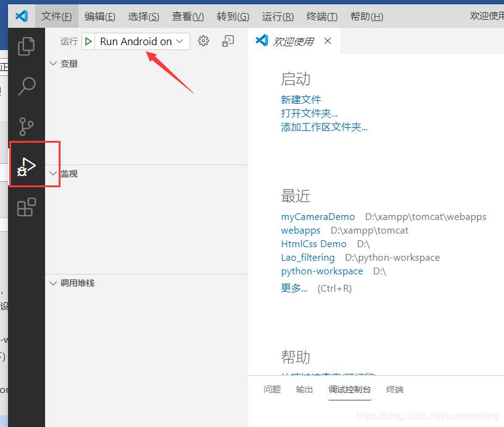Switch to the 调试控制台 panel tab
504x427 pixels.
tap(350, 389)
